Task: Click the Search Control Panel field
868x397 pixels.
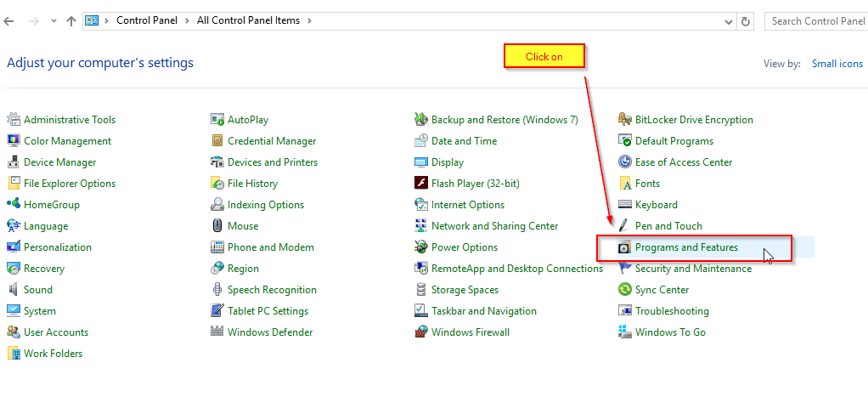Action: pos(816,21)
